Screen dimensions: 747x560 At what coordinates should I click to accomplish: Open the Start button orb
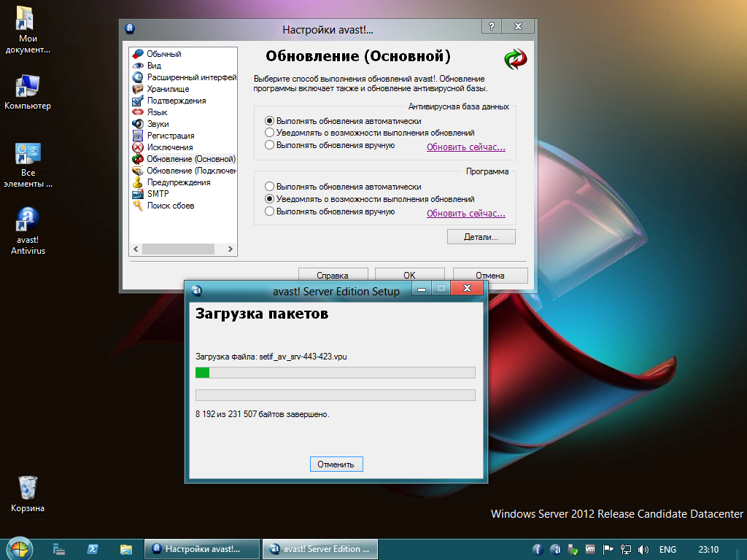(20, 549)
